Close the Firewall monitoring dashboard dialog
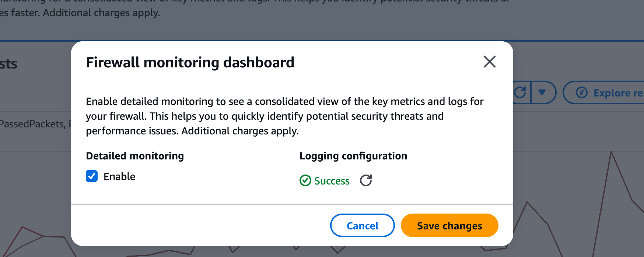 tap(489, 62)
